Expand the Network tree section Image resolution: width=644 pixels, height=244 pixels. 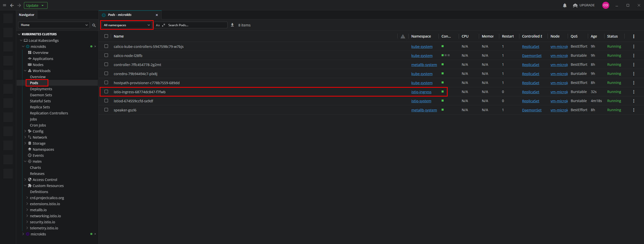(x=25, y=137)
